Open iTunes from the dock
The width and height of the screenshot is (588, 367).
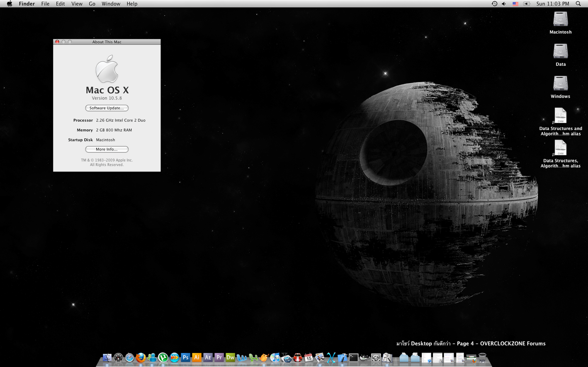(x=275, y=357)
